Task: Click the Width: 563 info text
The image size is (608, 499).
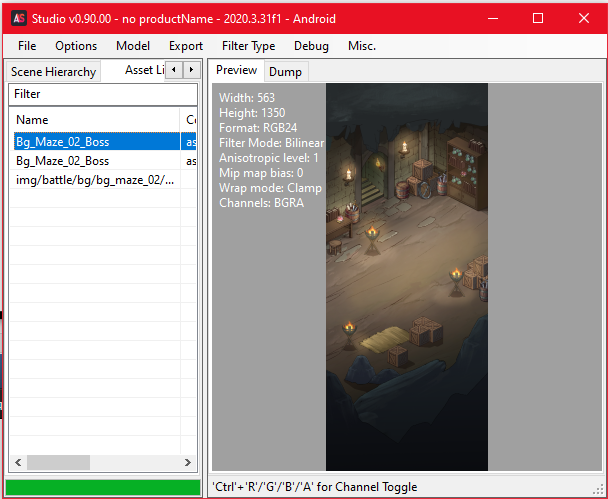Action: (247, 98)
